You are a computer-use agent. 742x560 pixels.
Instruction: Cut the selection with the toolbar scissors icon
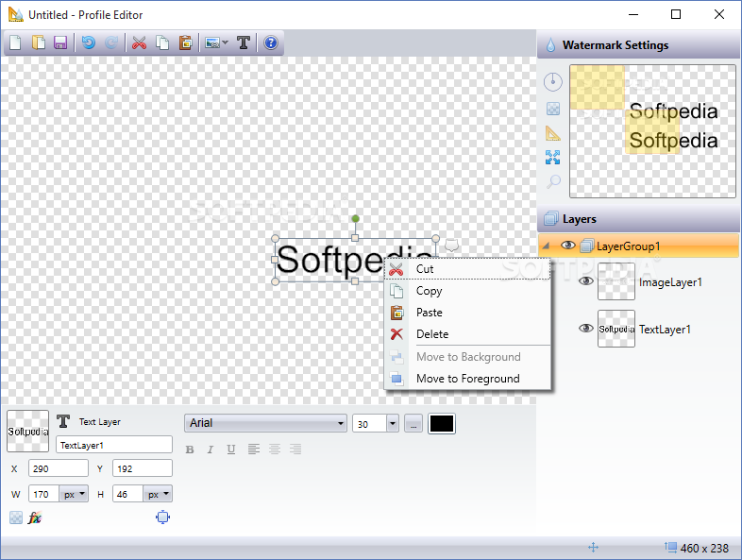pos(139,43)
